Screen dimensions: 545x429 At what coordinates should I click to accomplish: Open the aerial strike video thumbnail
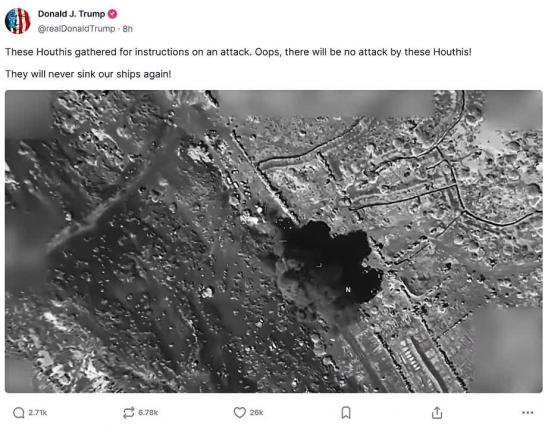[274, 241]
